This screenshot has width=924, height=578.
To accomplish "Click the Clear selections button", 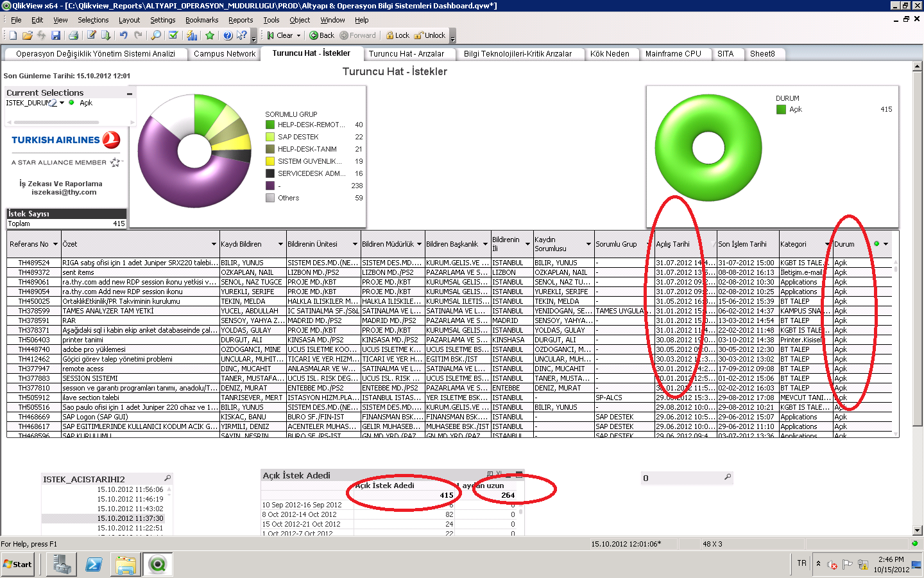I will [280, 35].
